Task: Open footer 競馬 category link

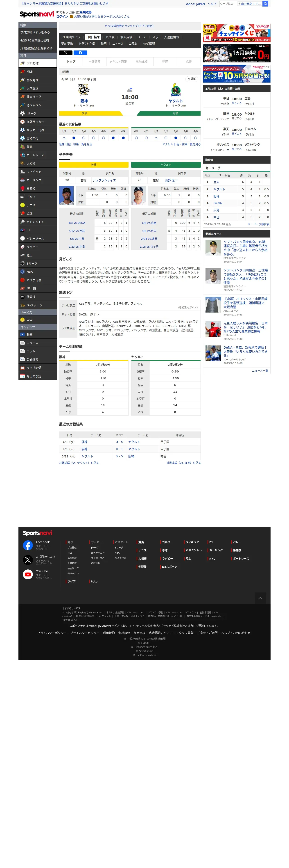Action: pyautogui.click(x=141, y=542)
